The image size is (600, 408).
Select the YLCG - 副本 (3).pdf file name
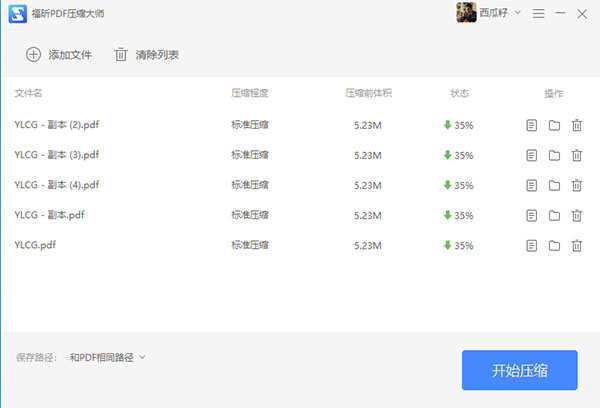pos(57,155)
